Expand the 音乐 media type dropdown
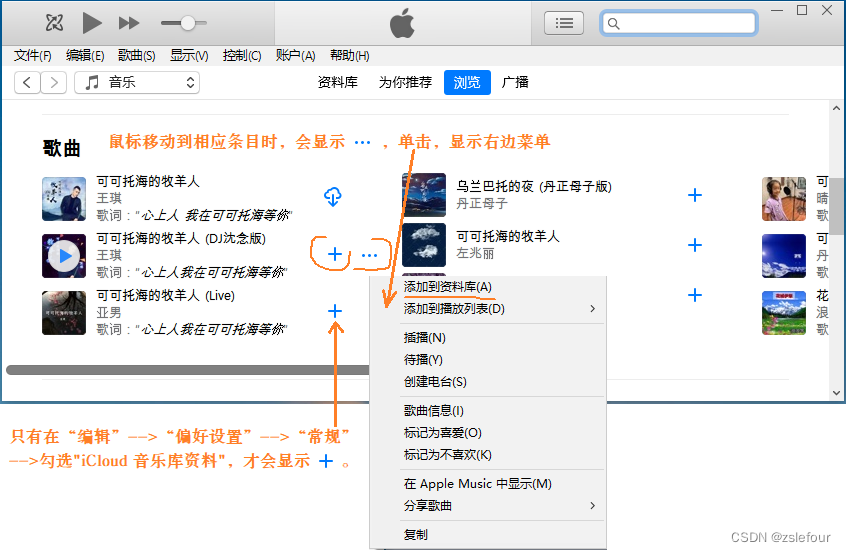Viewport: 846px width, 552px height. tap(137, 83)
